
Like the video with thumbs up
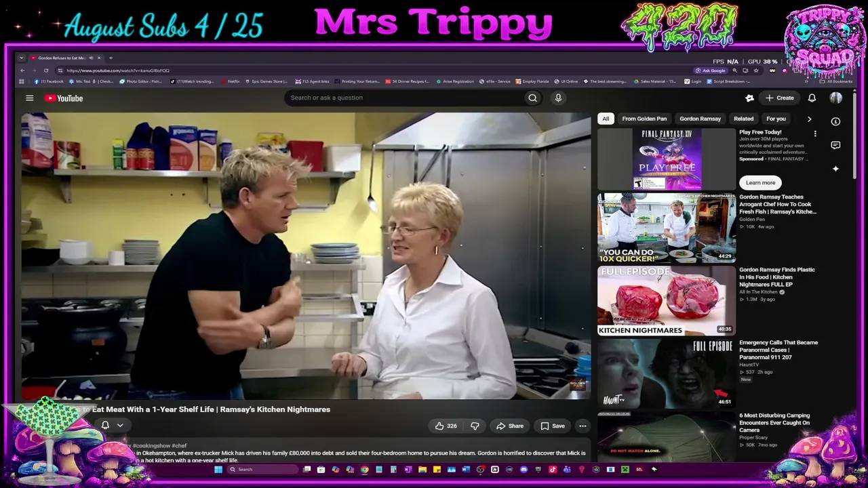click(446, 426)
